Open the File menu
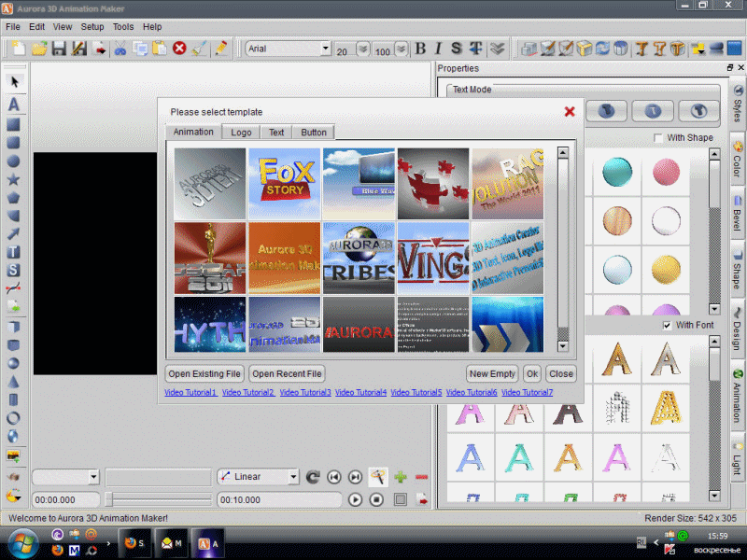Image resolution: width=747 pixels, height=560 pixels. coord(13,27)
